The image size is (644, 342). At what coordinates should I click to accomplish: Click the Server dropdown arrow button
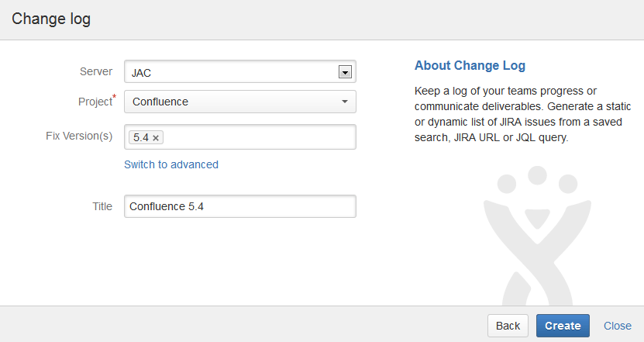coord(346,72)
